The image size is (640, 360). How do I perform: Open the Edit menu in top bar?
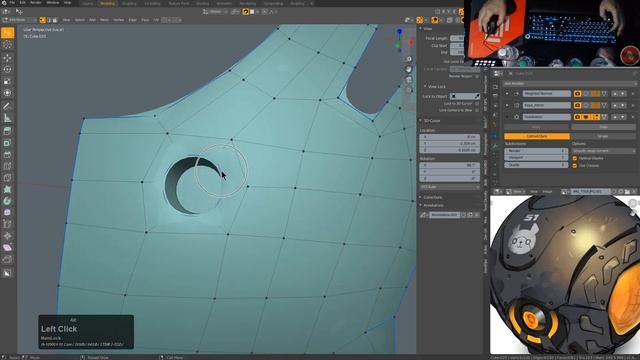[23, 2]
